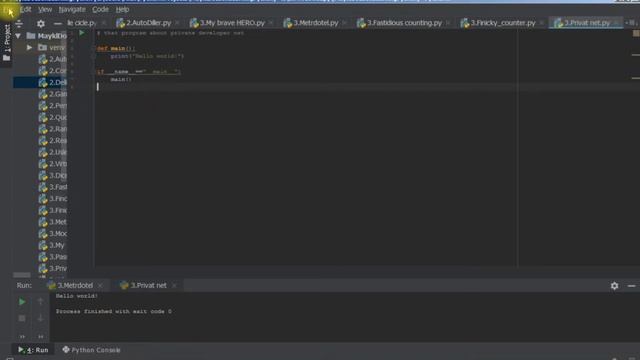Open the Edit menu
Screen dimensions: 640x360
click(25, 9)
